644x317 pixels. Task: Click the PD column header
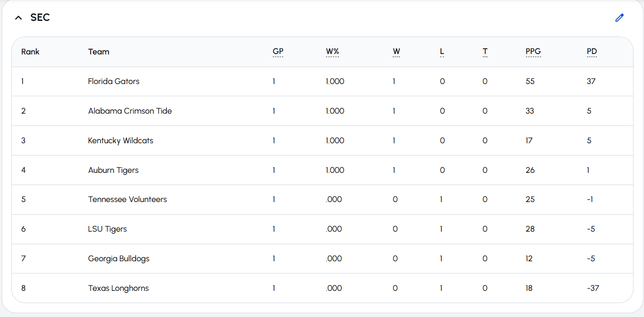(592, 52)
